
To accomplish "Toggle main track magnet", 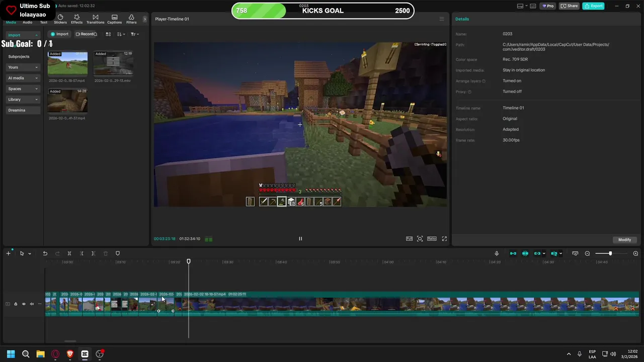I will 513,253.
